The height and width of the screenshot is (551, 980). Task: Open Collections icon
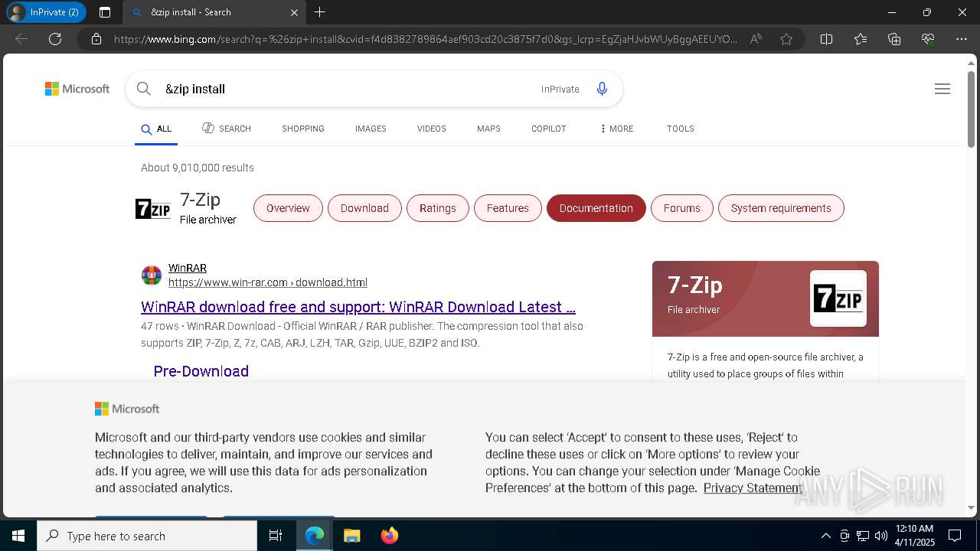coord(894,39)
